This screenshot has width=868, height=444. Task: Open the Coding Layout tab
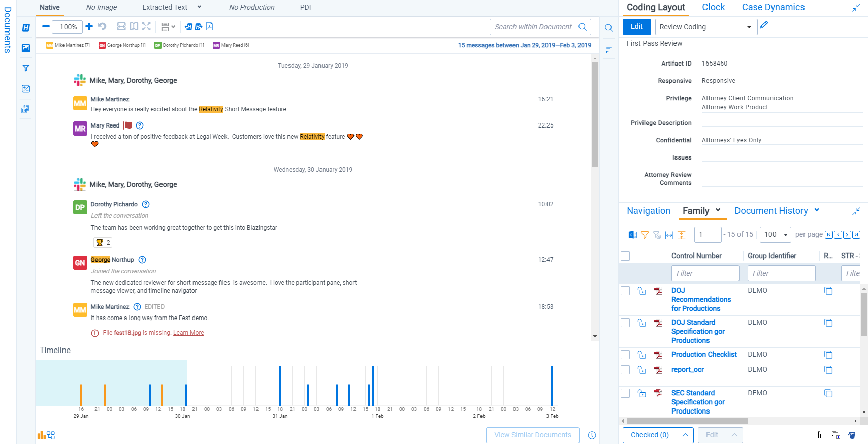(x=656, y=7)
